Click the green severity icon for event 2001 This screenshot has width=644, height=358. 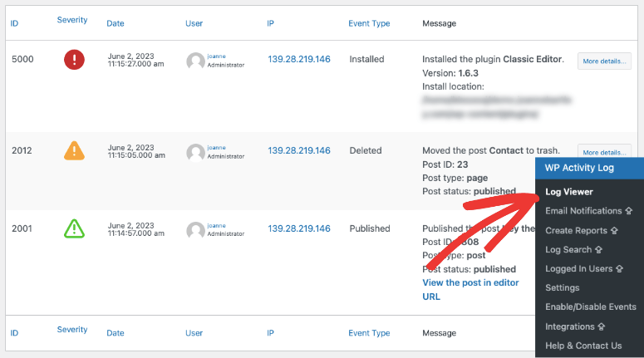(74, 228)
